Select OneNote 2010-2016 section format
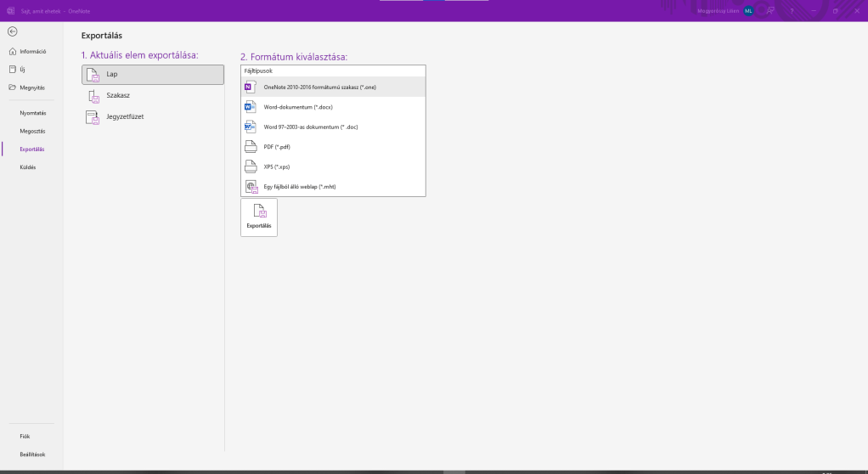The width and height of the screenshot is (868, 474). point(332,87)
